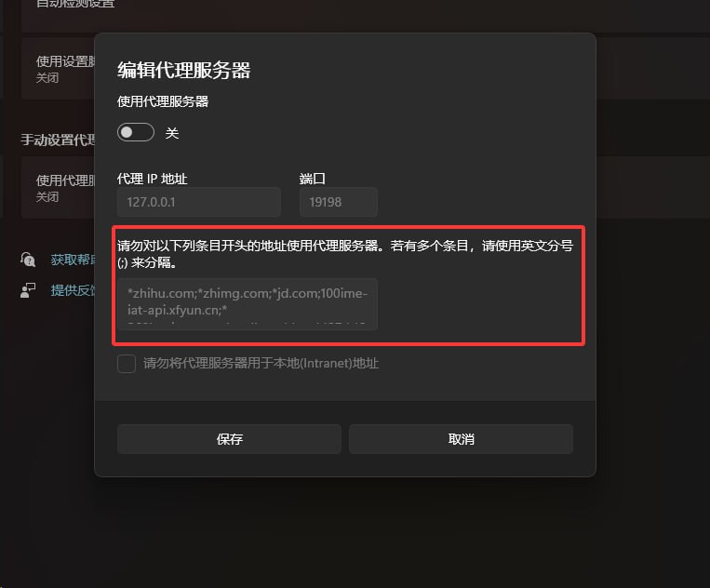
Task: Click the 保存 button
Action: [x=229, y=439]
